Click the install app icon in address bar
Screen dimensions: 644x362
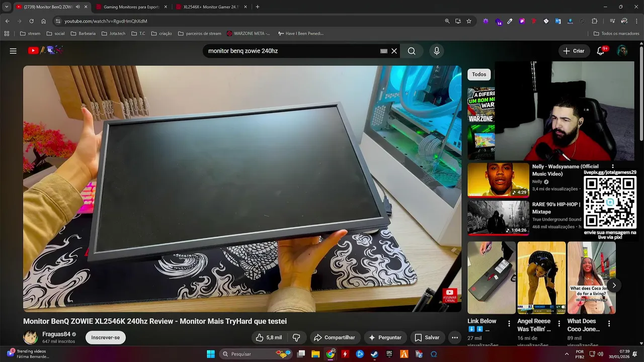[x=458, y=21]
